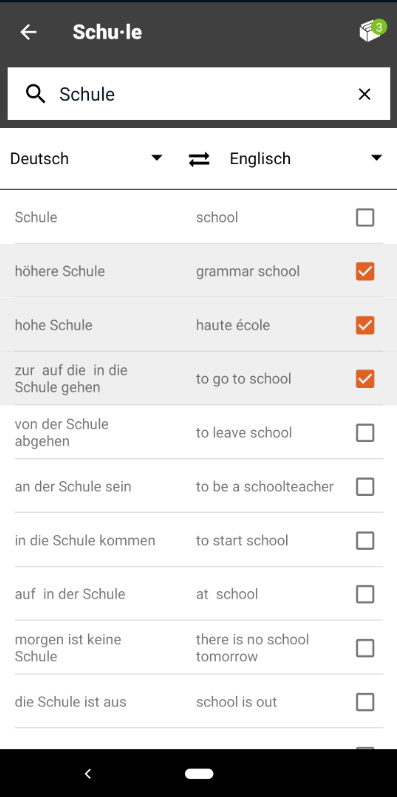Image resolution: width=397 pixels, height=797 pixels.
Task: Tap the Android home pill
Action: 199,774
